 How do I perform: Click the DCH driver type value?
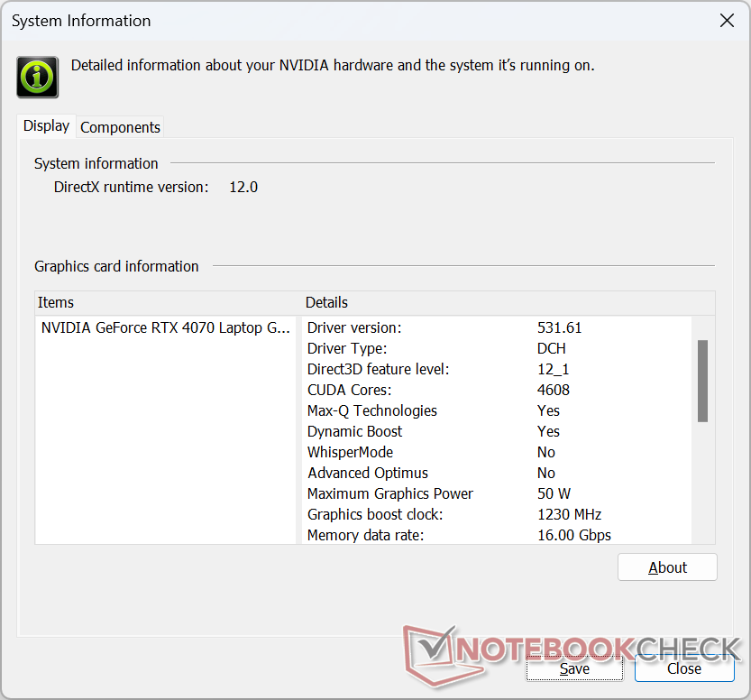(x=551, y=348)
